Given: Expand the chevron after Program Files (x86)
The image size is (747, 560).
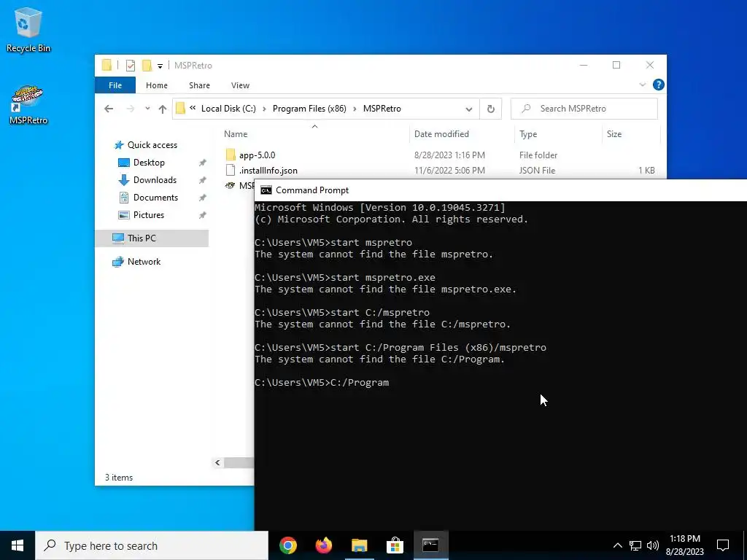Looking at the screenshot, I should pos(355,109).
